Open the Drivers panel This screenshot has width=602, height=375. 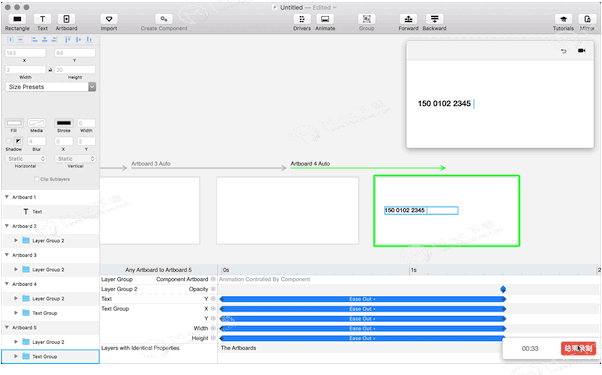point(302,19)
